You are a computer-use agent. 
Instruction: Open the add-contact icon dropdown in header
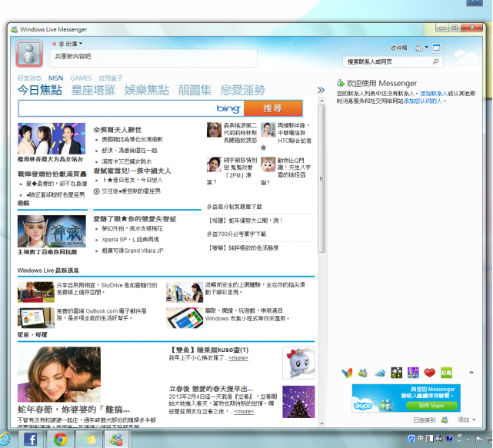click(421, 48)
